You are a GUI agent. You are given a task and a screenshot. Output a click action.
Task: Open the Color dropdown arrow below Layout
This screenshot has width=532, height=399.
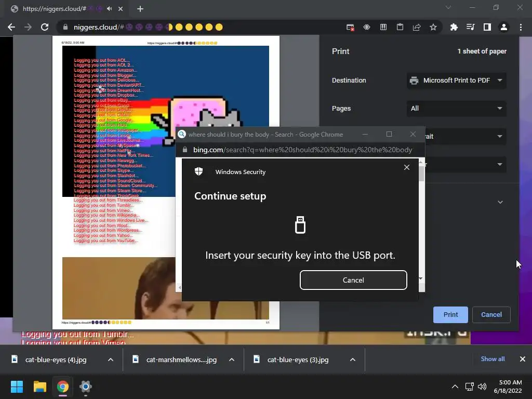tap(500, 165)
